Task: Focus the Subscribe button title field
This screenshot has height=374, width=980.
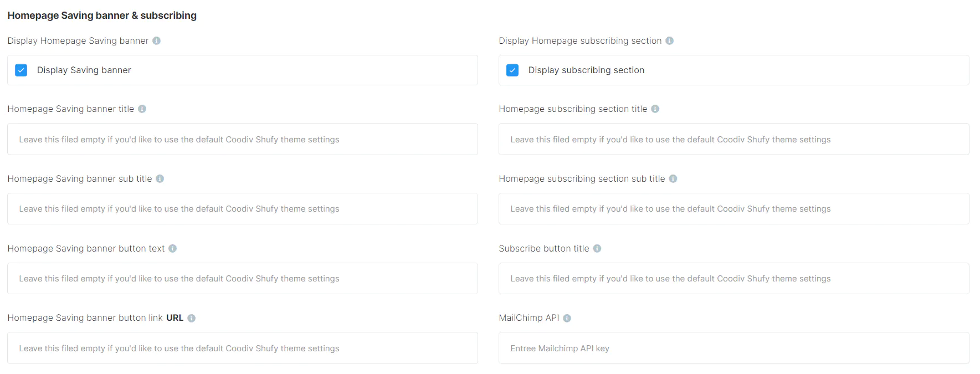Action: point(733,278)
